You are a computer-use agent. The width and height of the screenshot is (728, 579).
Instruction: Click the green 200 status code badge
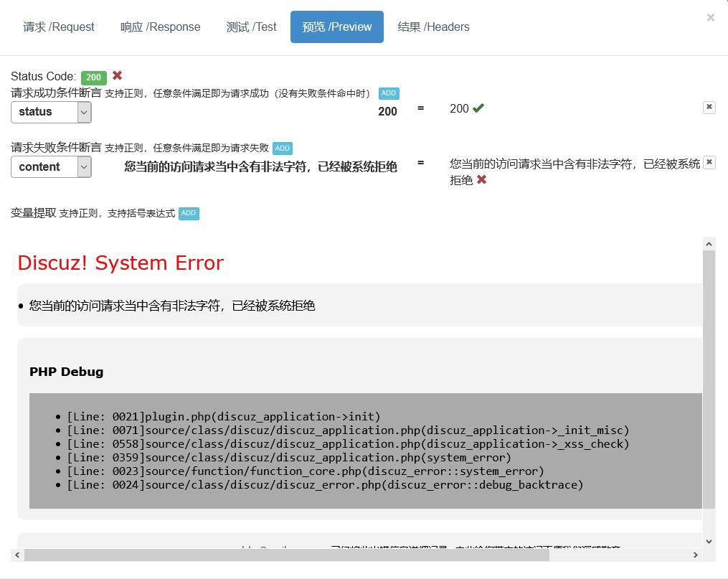pos(94,77)
